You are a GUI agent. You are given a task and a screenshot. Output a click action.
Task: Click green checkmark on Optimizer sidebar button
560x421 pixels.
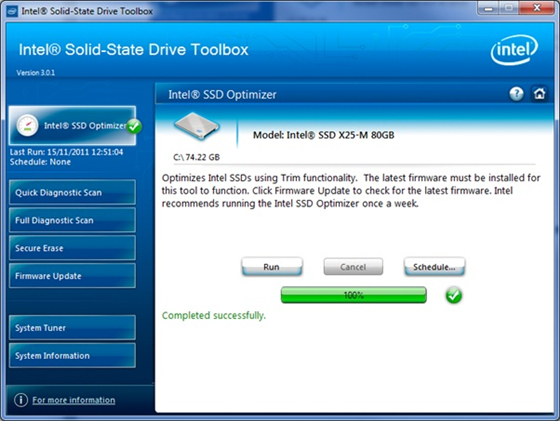134,126
